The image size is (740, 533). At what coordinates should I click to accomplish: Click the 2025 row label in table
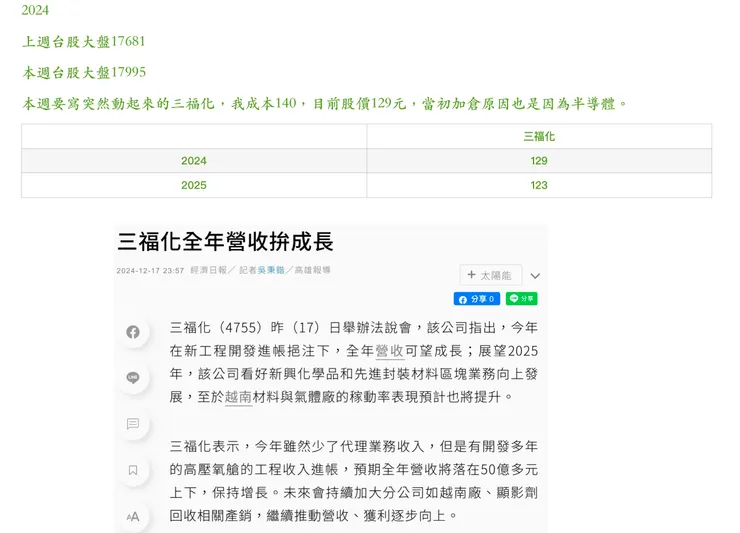pyautogui.click(x=194, y=185)
